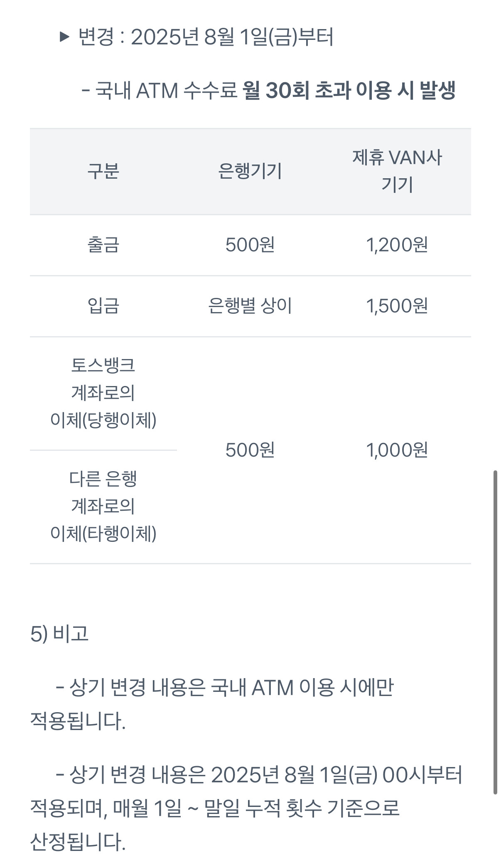Select the 입금 row label
501x868 pixels.
coord(103,306)
